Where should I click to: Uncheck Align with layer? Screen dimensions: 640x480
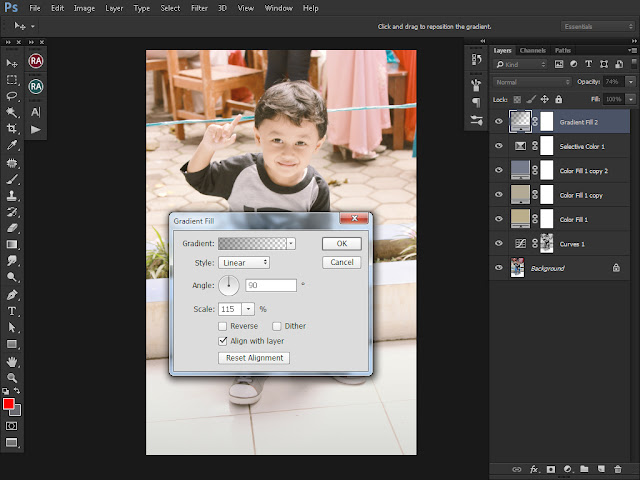pyautogui.click(x=222, y=341)
